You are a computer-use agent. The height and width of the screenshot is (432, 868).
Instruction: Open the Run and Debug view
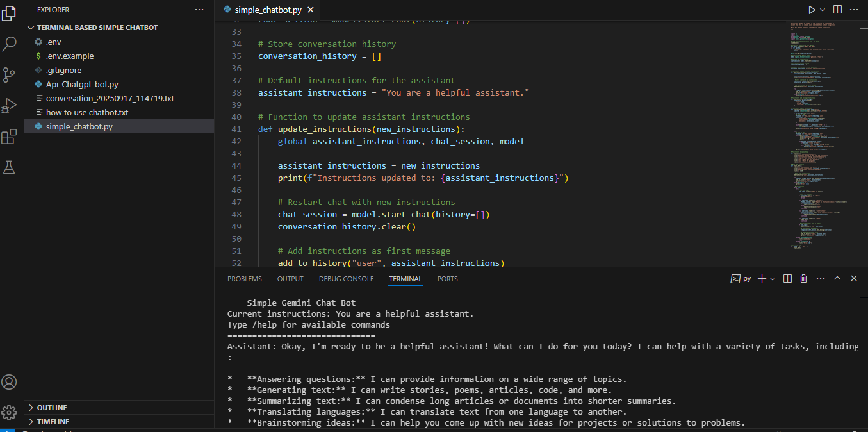click(9, 106)
